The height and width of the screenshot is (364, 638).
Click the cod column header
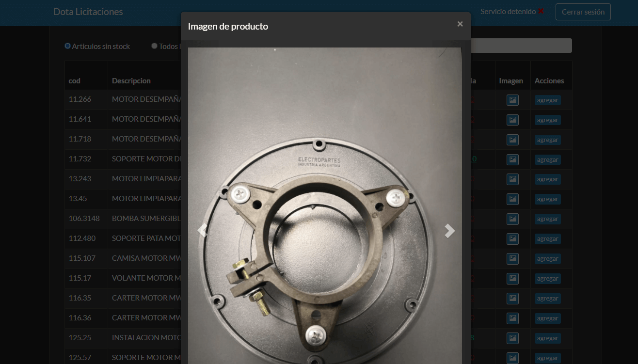click(x=75, y=81)
